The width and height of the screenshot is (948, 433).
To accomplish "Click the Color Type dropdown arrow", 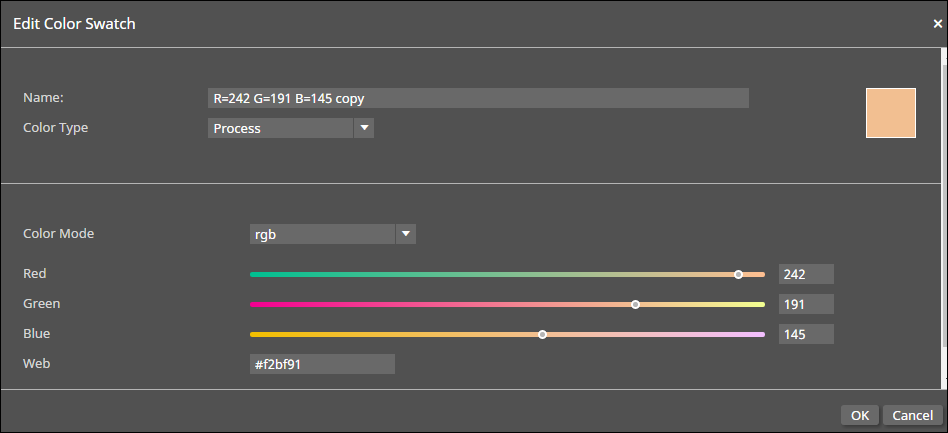I will pyautogui.click(x=364, y=128).
